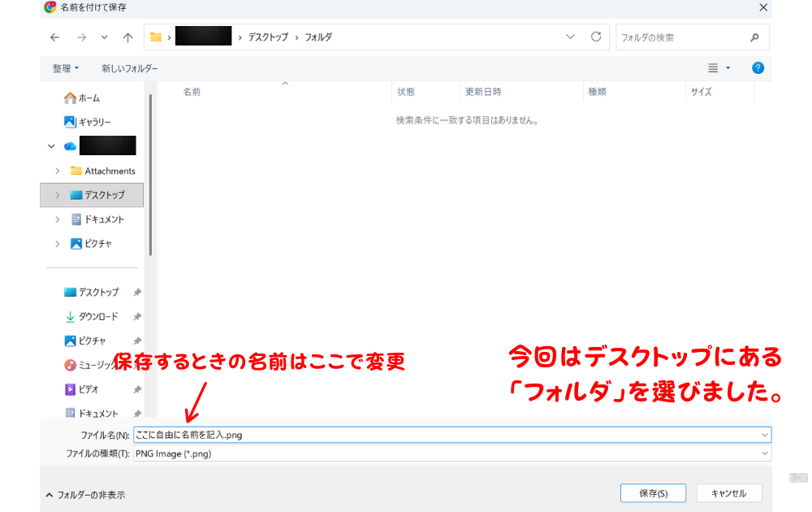Click the up directory arrow
Image resolution: width=812 pixels, height=512 pixels.
pos(127,37)
